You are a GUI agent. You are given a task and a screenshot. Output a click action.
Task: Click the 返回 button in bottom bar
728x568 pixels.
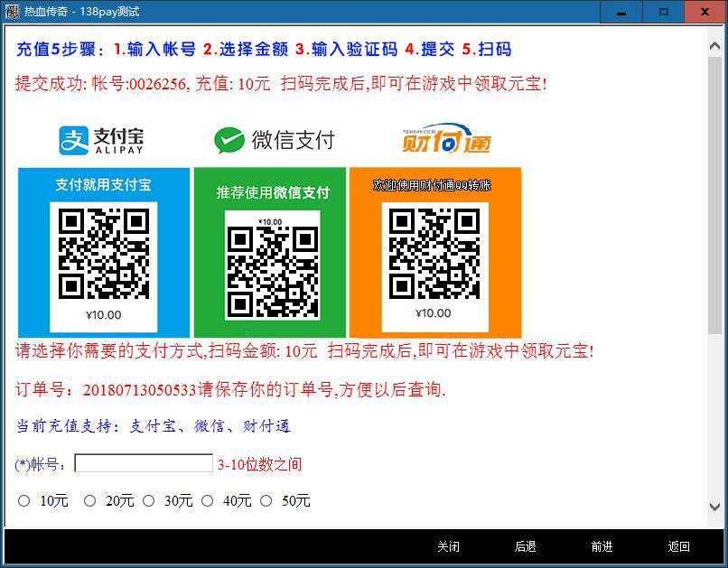coord(679,546)
